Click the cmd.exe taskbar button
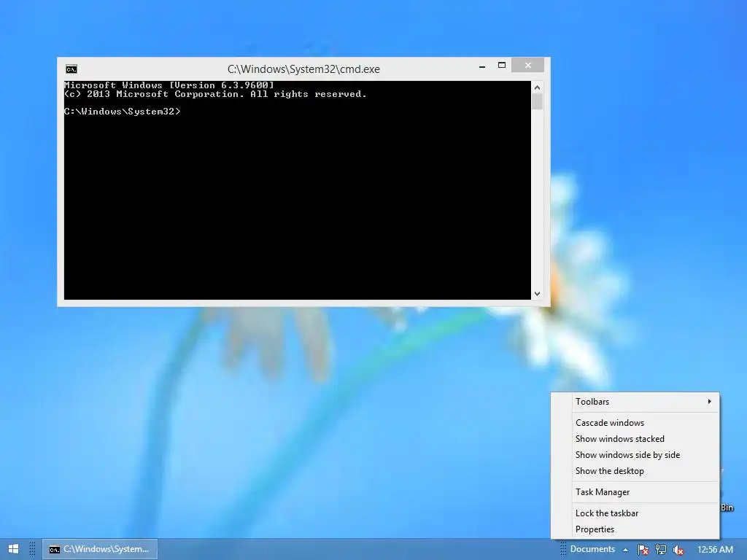The width and height of the screenshot is (747, 560). pyautogui.click(x=100, y=549)
